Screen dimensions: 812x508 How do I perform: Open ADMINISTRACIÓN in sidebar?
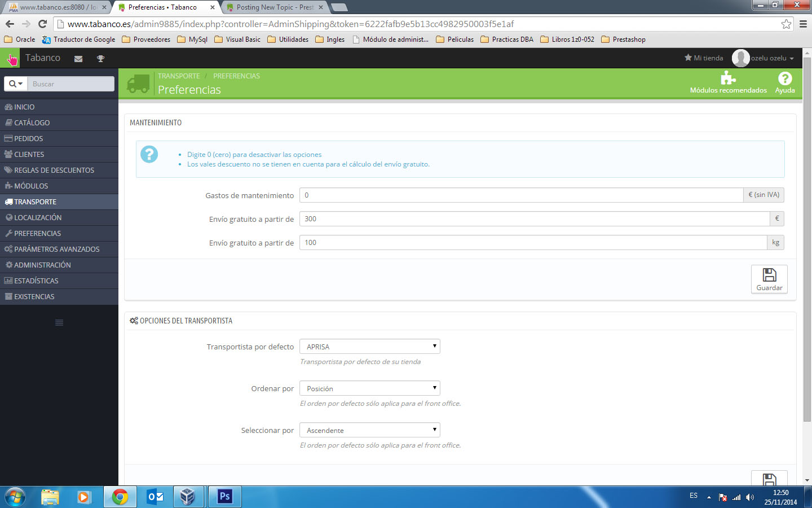click(x=59, y=265)
